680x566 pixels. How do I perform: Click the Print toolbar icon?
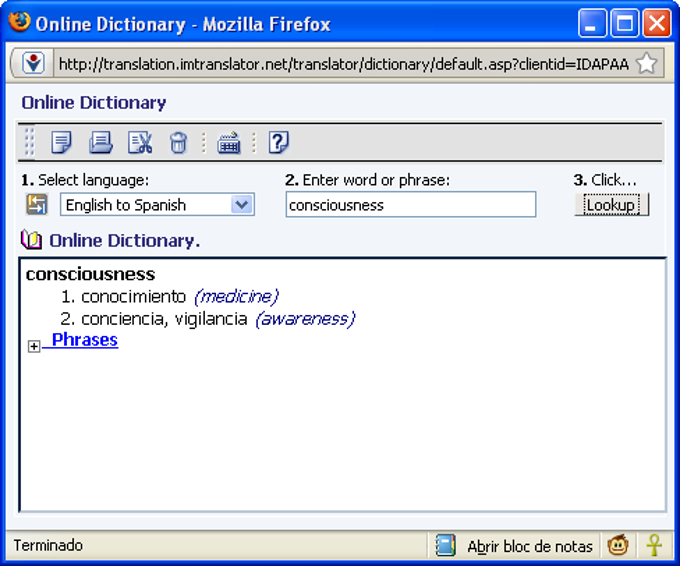pyautogui.click(x=101, y=142)
